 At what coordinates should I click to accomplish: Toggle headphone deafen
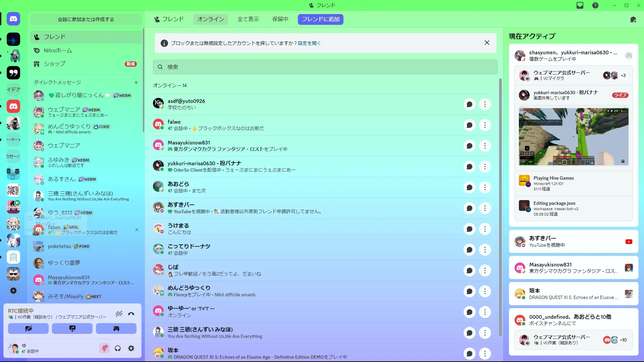[118, 349]
